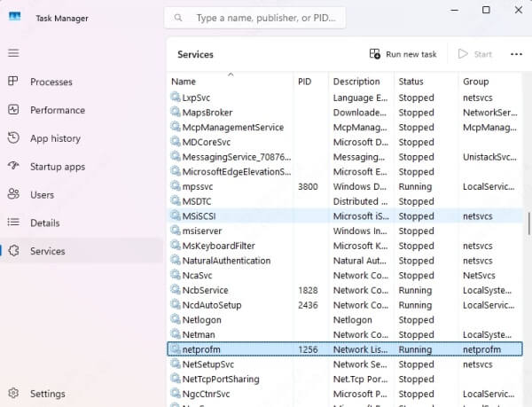Open Settings via the gear icon
The width and height of the screenshot is (532, 407).
[x=13, y=394]
